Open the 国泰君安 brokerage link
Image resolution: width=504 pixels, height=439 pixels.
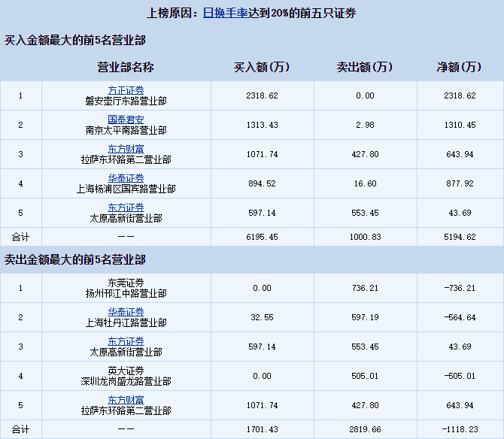point(126,120)
